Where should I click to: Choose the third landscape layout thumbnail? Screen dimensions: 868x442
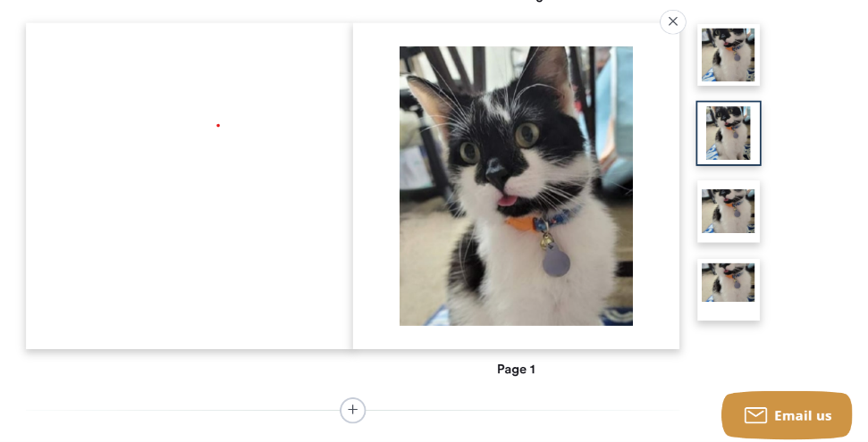(x=729, y=212)
